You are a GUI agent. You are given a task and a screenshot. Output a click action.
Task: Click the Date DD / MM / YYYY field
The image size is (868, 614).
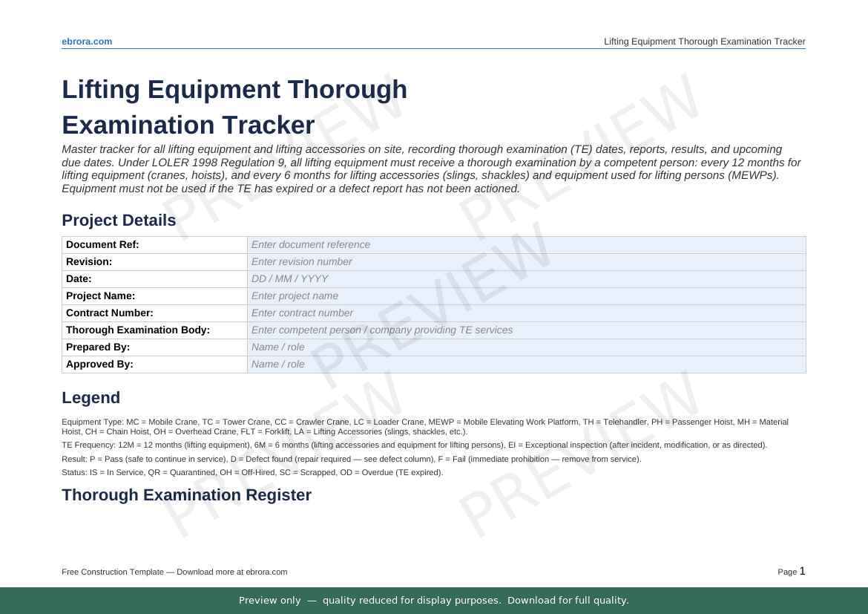click(525, 278)
